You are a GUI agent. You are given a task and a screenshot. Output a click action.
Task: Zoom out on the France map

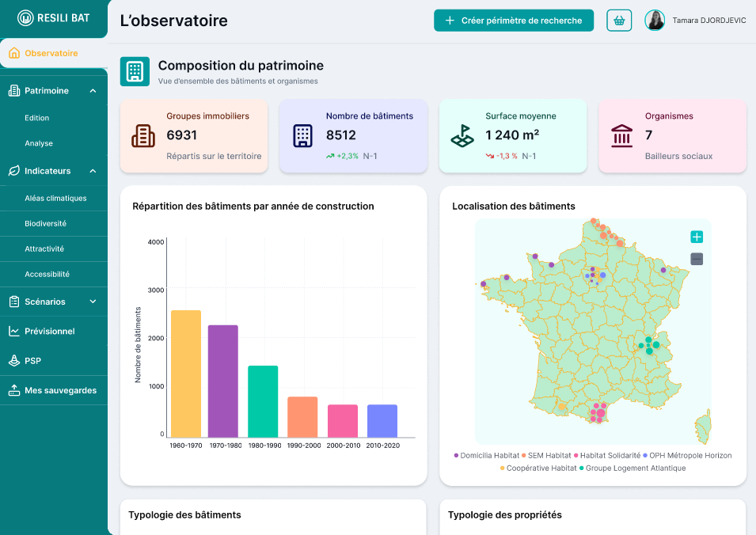pos(697,259)
